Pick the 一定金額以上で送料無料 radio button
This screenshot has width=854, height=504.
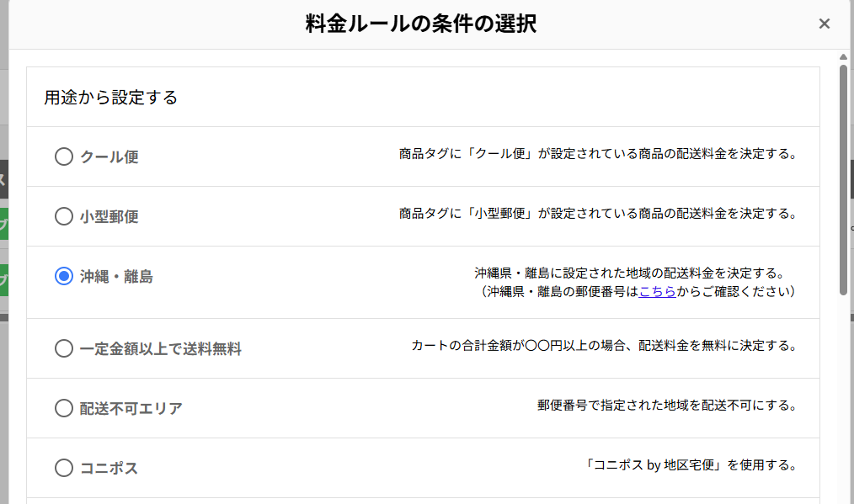pos(64,348)
